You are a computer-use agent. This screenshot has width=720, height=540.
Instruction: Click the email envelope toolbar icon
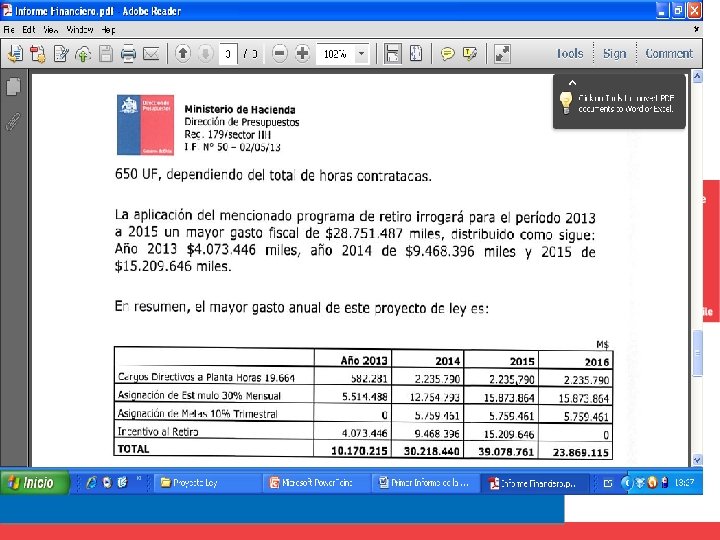[151, 54]
